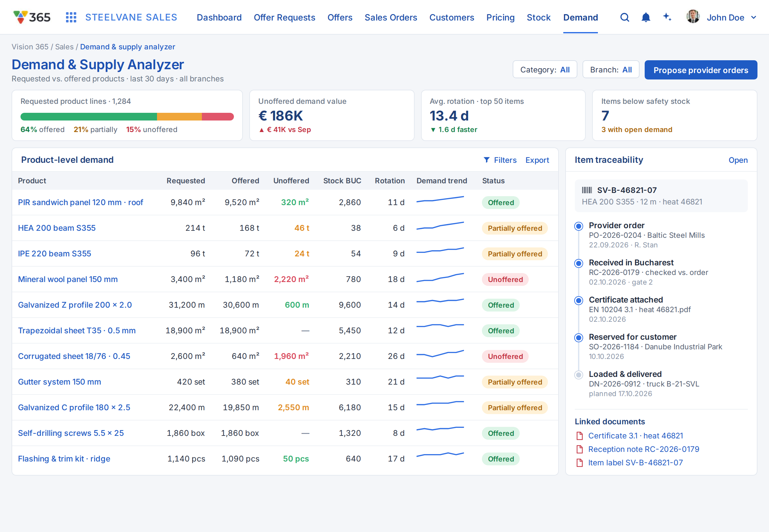
Task: Open the Customers tab
Action: tap(451, 17)
